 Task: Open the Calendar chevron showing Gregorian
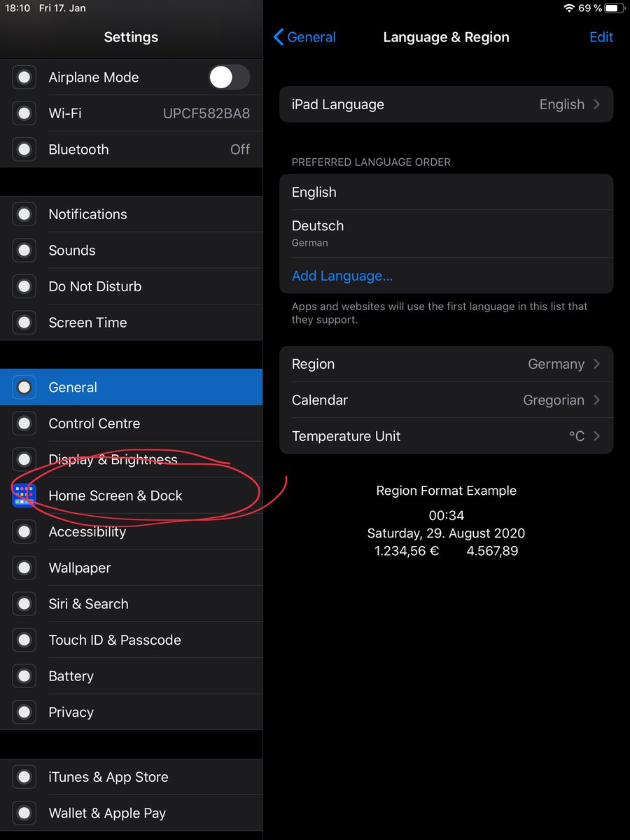pyautogui.click(x=597, y=400)
